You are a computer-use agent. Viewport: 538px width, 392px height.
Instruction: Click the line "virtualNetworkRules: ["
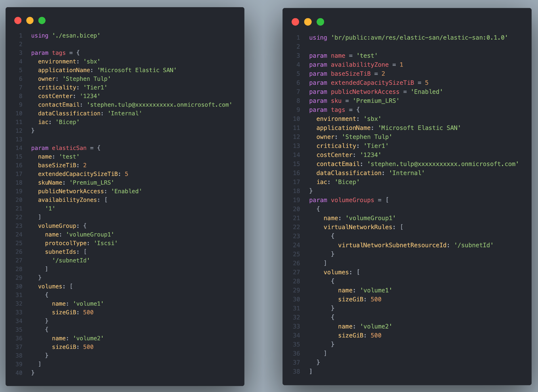coord(363,227)
